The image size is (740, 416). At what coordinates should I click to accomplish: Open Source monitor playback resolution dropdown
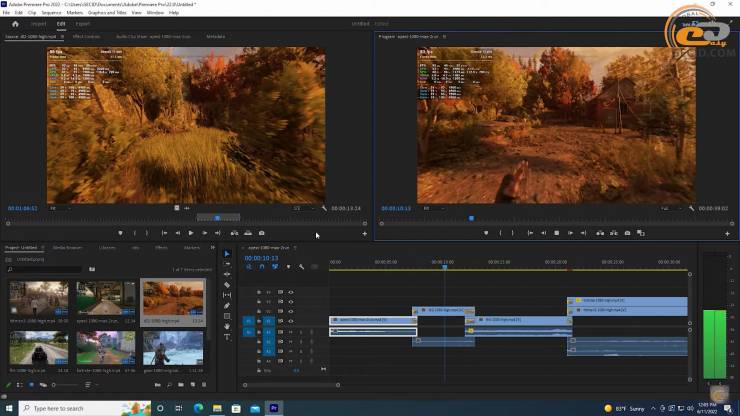tap(304, 208)
